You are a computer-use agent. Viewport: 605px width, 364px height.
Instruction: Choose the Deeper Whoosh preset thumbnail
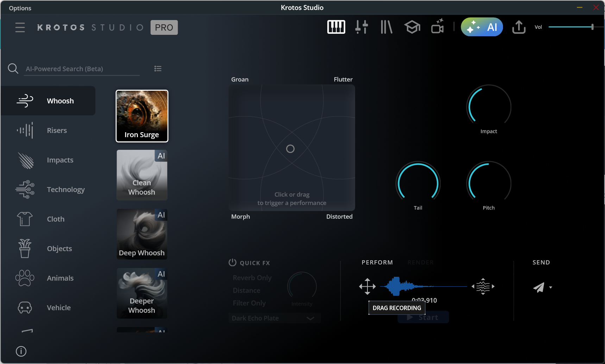(x=142, y=293)
